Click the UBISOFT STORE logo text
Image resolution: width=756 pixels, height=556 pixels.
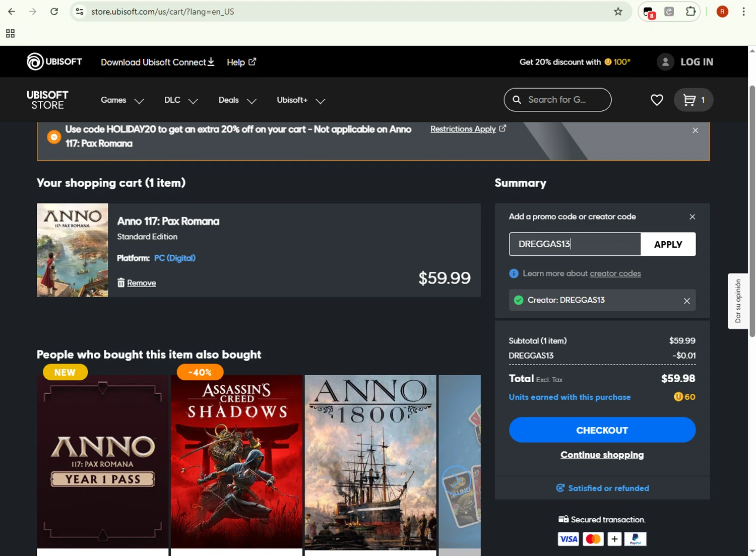(x=47, y=100)
